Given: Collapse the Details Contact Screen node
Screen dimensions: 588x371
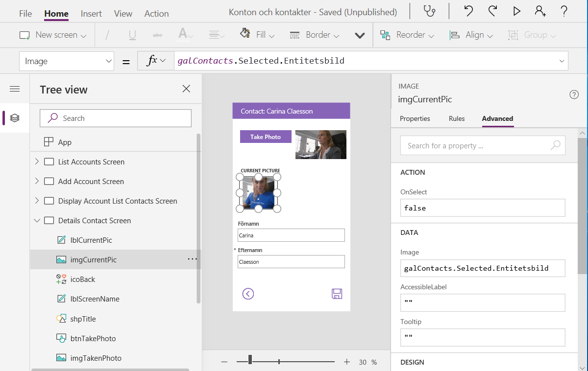Looking at the screenshot, I should (37, 220).
